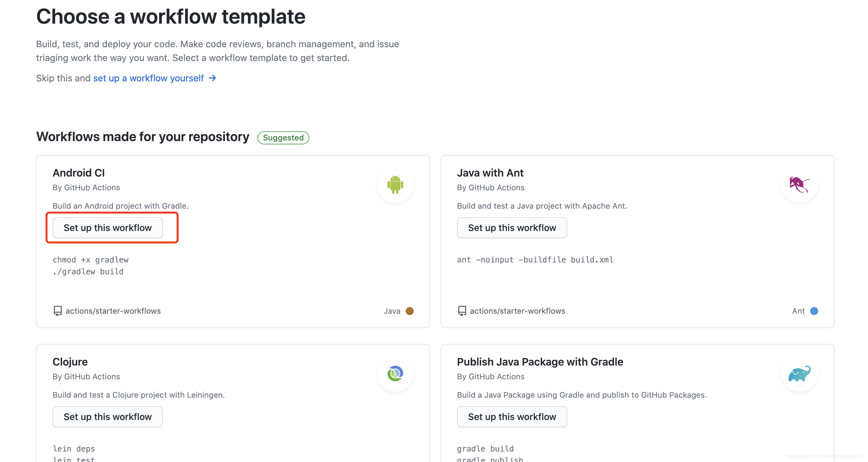Image resolution: width=868 pixels, height=462 pixels.
Task: Click 'Build an Android project with Gradle.' text
Action: [120, 206]
